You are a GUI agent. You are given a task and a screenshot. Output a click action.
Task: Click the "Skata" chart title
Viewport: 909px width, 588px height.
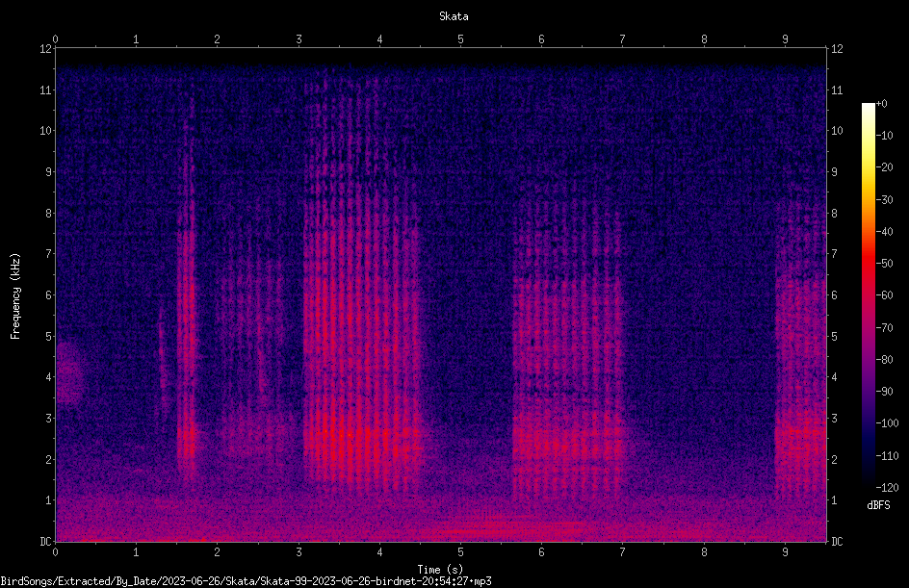pos(454,16)
